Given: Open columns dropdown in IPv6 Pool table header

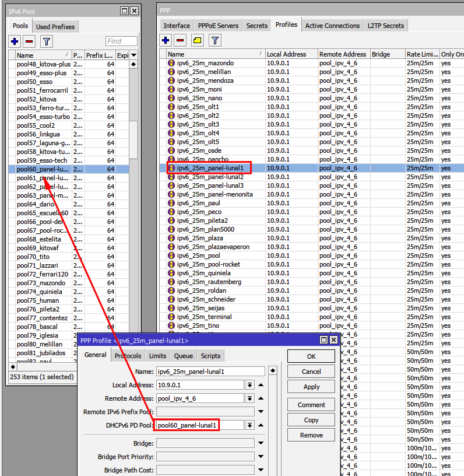Looking at the screenshot, I should tap(133, 55).
